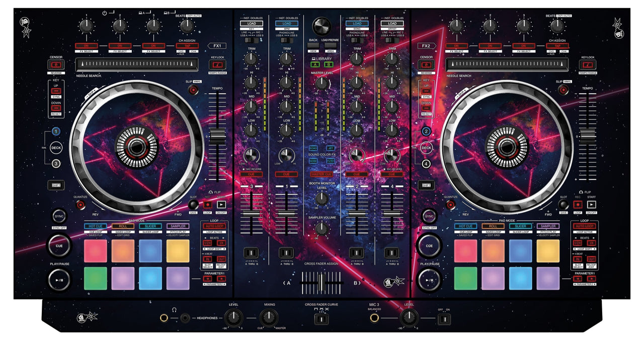The height and width of the screenshot is (342, 644).
Task: Tap the yellow performance pad on deck 2 side
Action: click(548, 251)
